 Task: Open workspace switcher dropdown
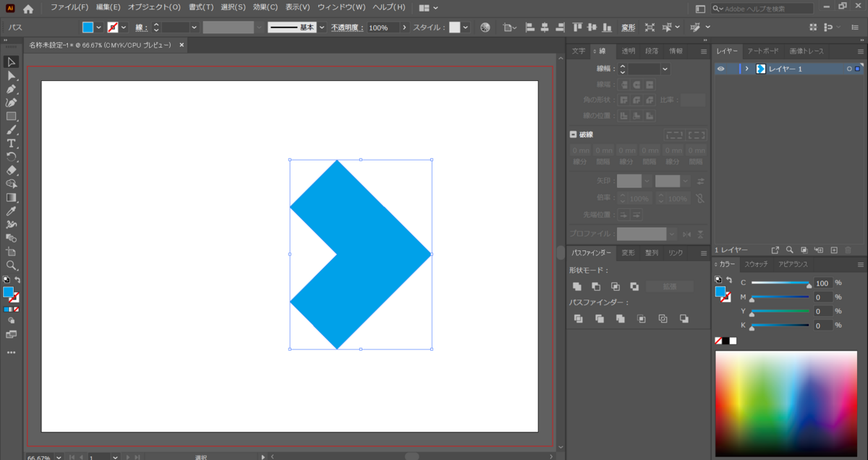(428, 8)
